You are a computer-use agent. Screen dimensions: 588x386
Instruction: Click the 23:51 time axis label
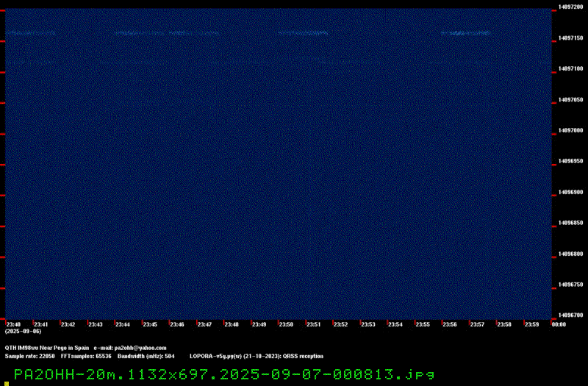click(x=314, y=324)
